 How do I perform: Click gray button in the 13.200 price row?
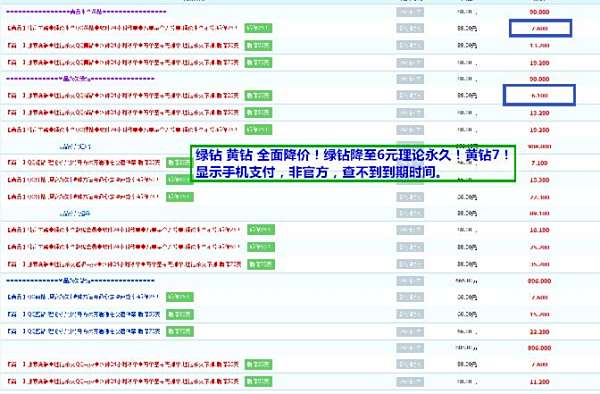(410, 113)
